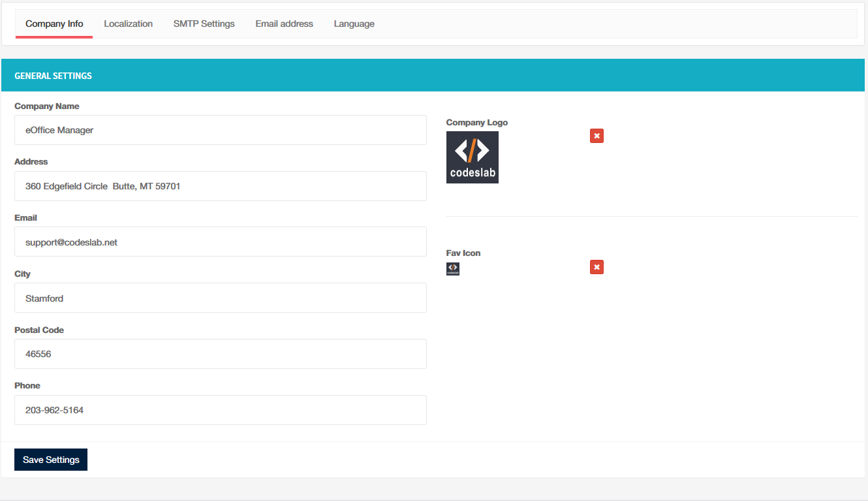Viewport: 868px width, 504px height.
Task: Click into the Address text field
Action: pos(221,186)
